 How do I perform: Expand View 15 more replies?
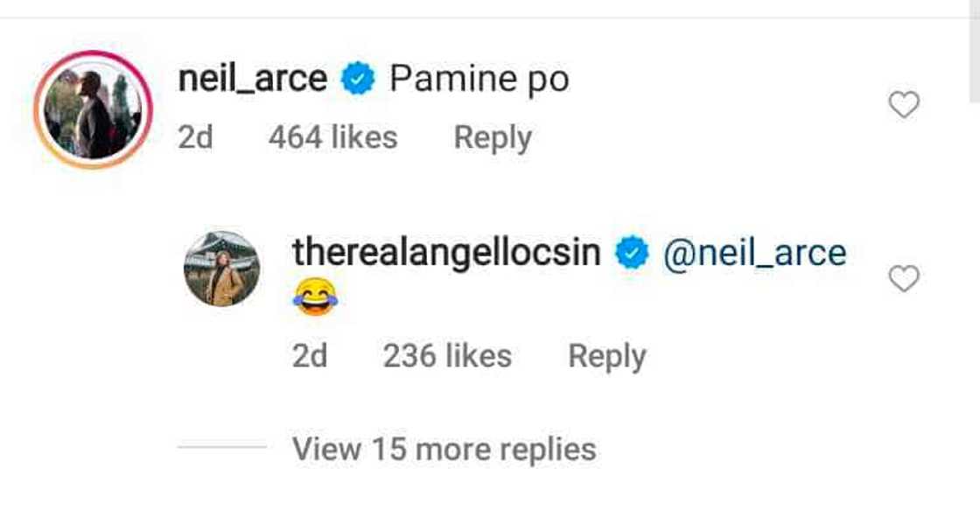(x=444, y=449)
